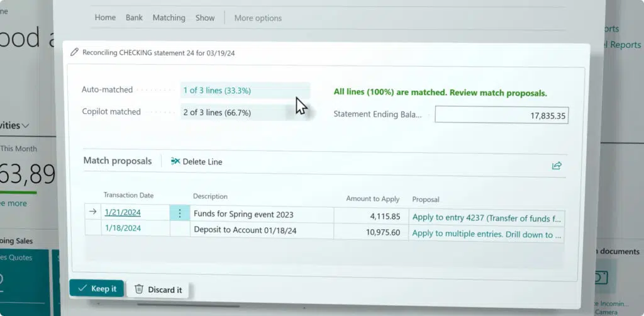Click the Statement Ending Balance field

tap(501, 115)
